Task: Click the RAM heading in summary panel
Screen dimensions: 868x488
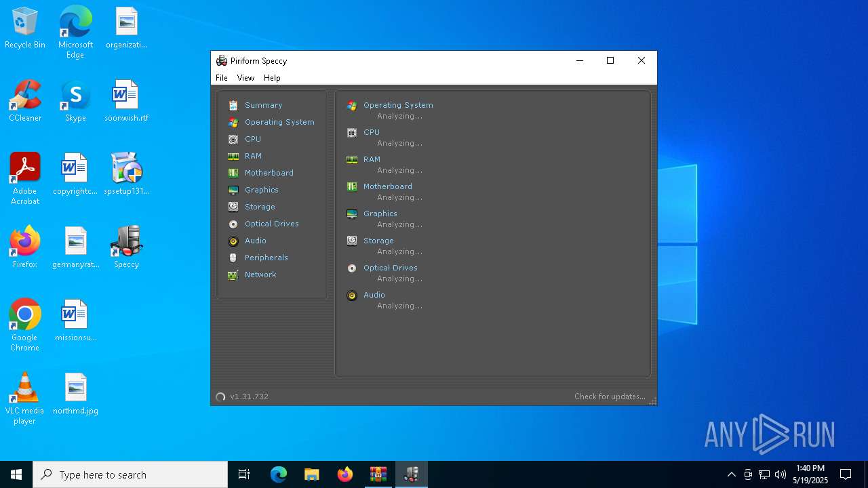Action: [372, 159]
